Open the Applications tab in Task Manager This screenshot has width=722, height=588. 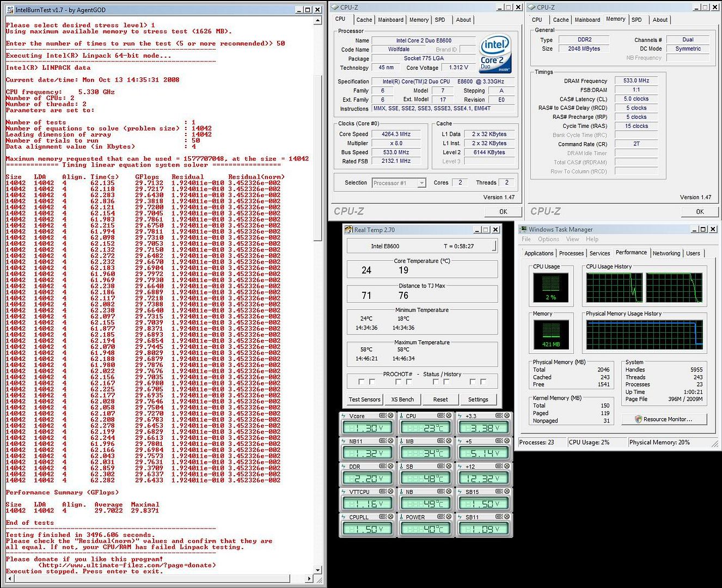point(539,253)
